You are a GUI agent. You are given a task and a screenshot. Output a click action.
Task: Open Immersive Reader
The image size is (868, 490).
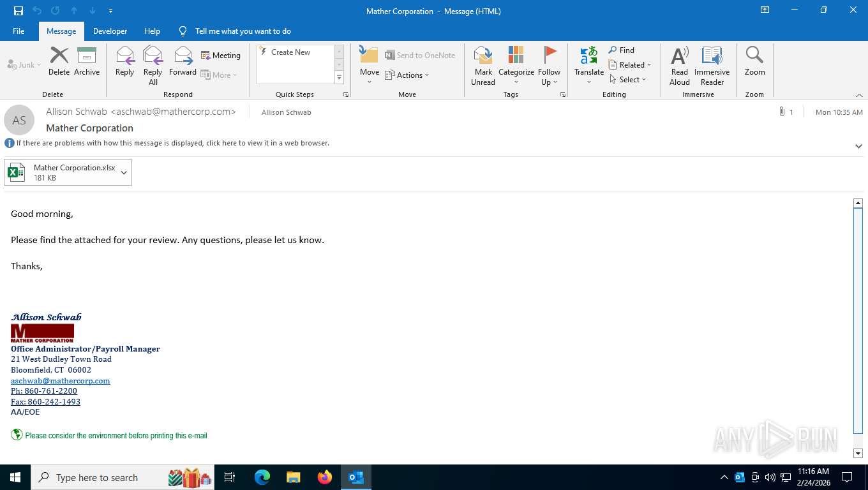pos(712,66)
